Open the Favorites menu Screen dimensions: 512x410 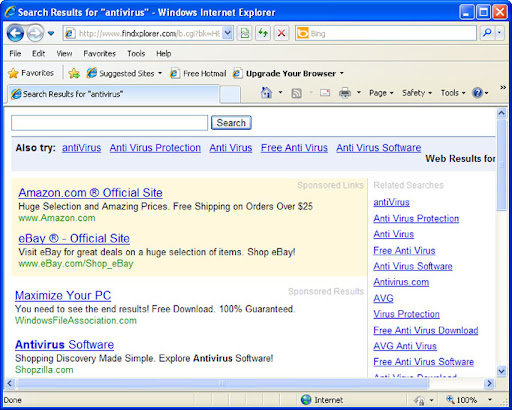99,54
